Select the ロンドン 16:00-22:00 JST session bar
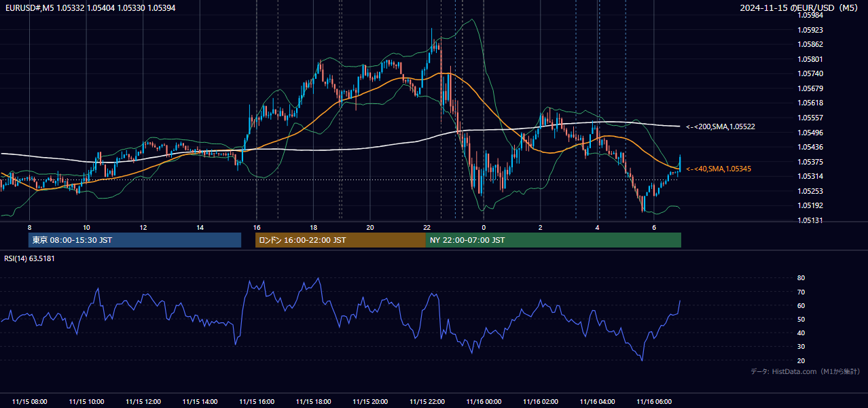The height and width of the screenshot is (408, 868). pyautogui.click(x=340, y=240)
